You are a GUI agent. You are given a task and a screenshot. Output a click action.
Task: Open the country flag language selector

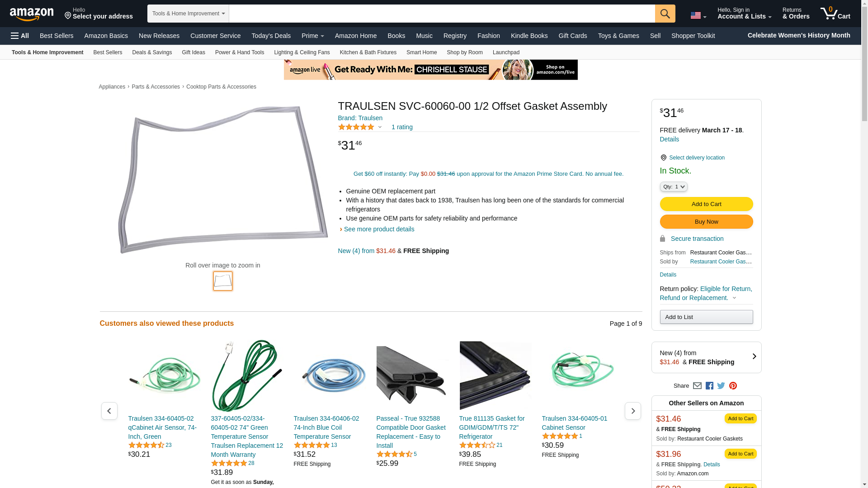(x=698, y=16)
